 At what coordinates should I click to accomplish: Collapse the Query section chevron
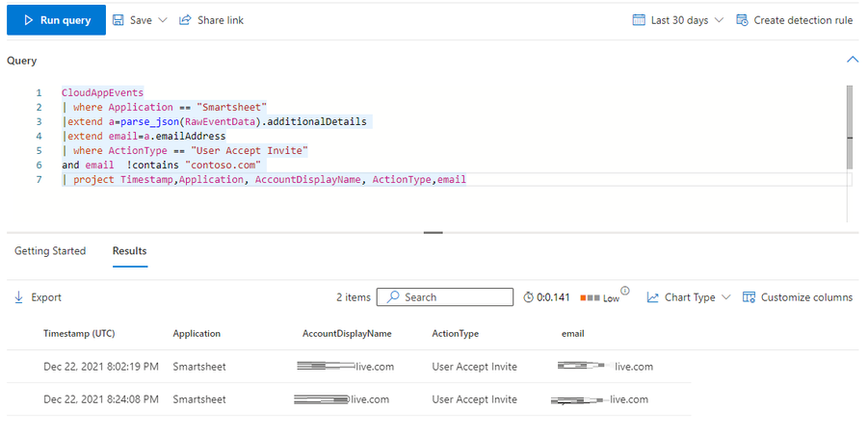[852, 60]
